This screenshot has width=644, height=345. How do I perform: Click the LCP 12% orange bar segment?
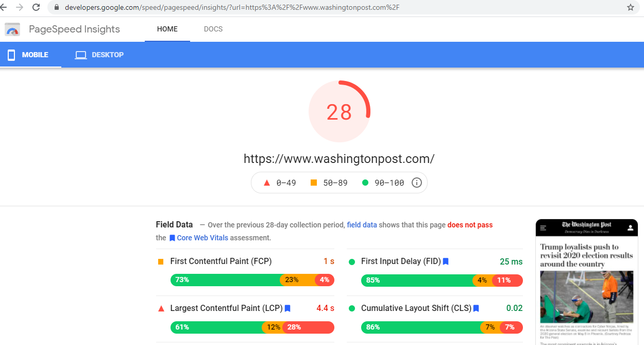pyautogui.click(x=272, y=327)
